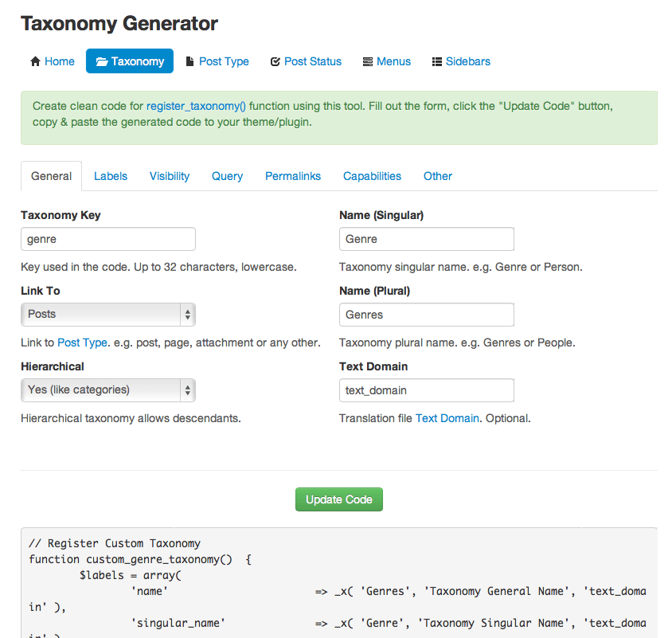
Task: Select the Query tab
Action: click(x=227, y=176)
